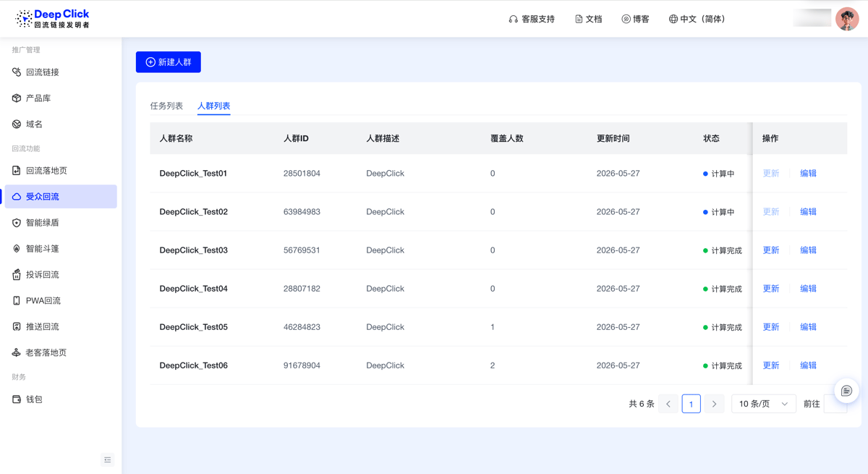Open 客服支持 customer support
The height and width of the screenshot is (474, 868).
coord(532,19)
